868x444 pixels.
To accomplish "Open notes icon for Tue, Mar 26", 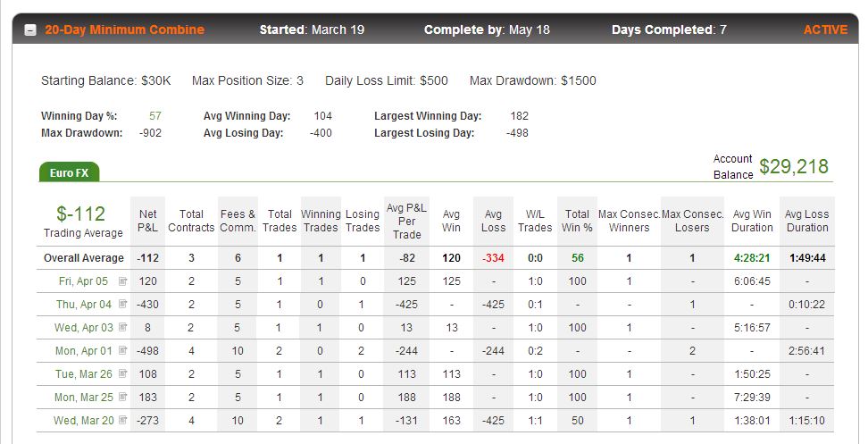I will 123,373.
